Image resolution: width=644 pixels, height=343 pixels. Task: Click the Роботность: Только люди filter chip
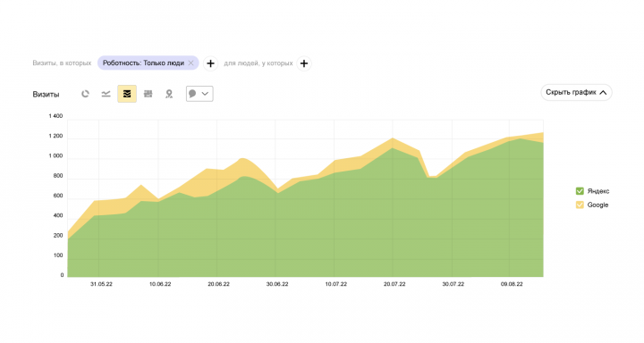pos(143,63)
